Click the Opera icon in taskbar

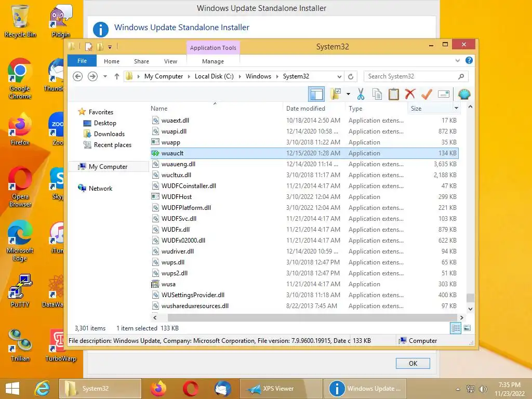(190, 389)
